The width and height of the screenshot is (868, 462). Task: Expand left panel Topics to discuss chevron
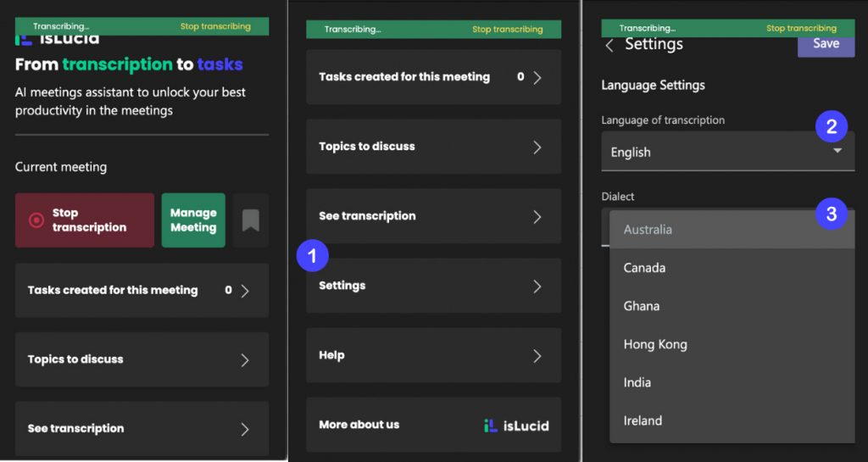pos(245,360)
